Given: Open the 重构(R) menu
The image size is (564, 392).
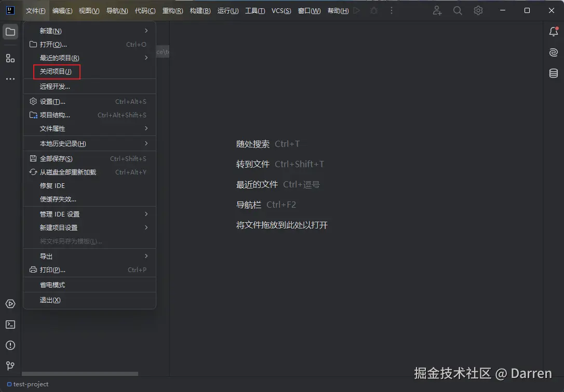Looking at the screenshot, I should click(172, 11).
